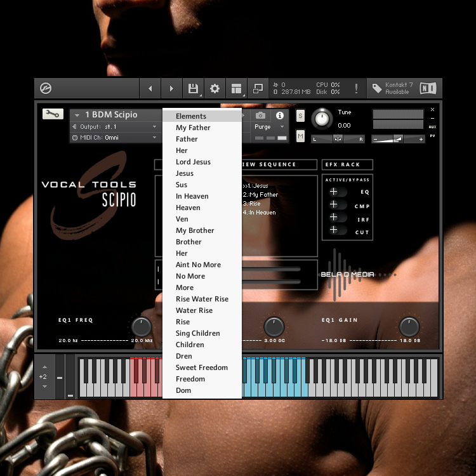Click the Kontakt 7 Available tag
The height and width of the screenshot is (476, 476).
tap(392, 88)
